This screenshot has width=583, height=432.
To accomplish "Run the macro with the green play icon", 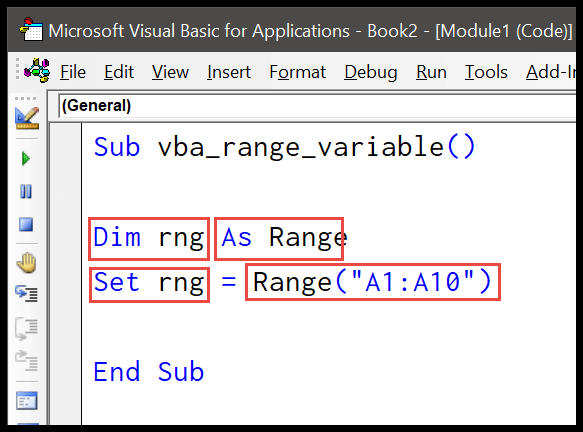I will click(26, 159).
